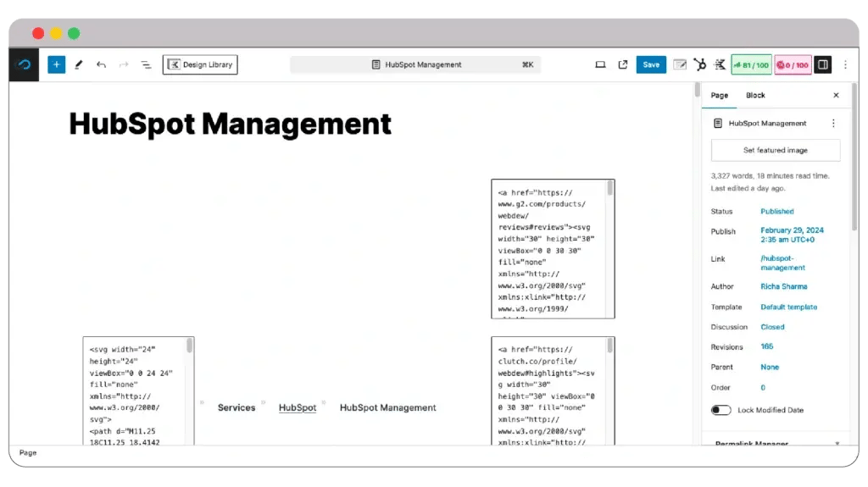Expand the Permalink Manager panel
Viewport: 868px width, 487px height.
pos(837,443)
